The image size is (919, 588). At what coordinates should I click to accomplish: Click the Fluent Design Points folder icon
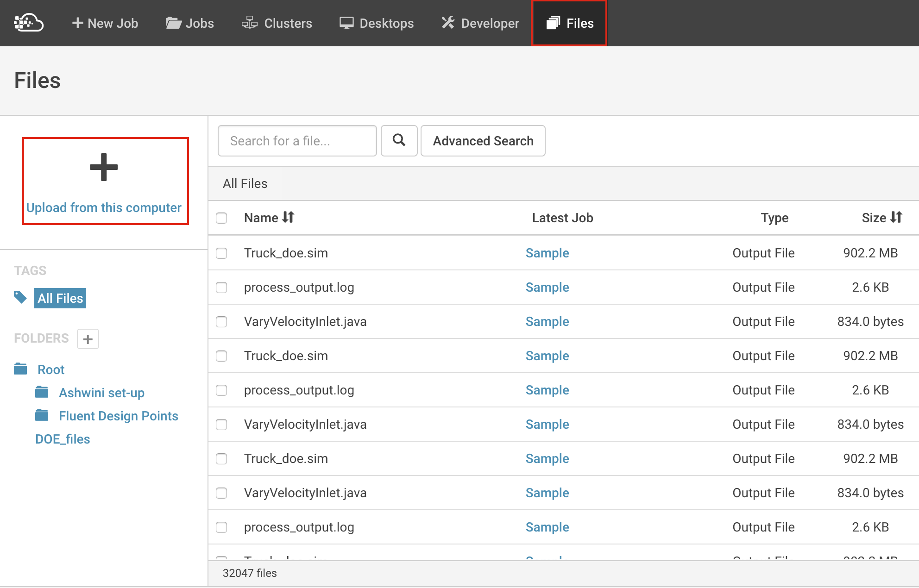pos(42,415)
